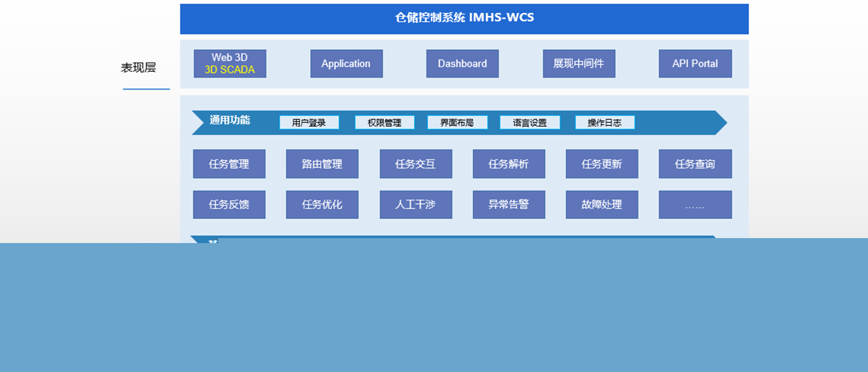Select the 任务解析 module
Screen dimensions: 868x372
pos(508,164)
